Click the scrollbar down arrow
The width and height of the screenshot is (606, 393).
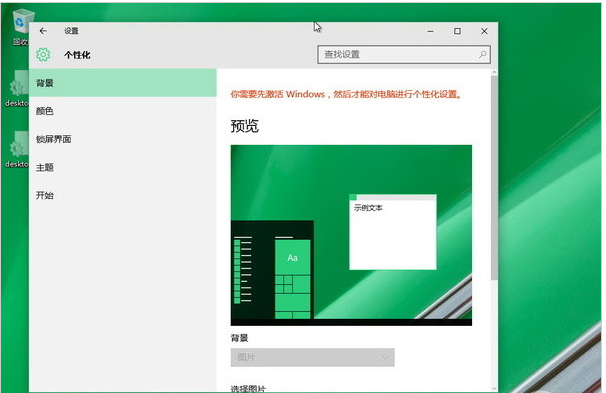494,388
